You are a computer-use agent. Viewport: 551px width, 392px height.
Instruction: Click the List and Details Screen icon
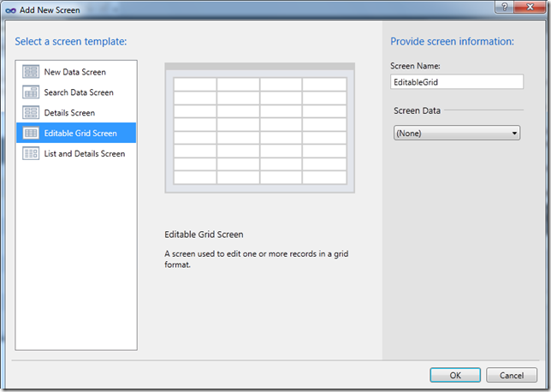point(31,153)
